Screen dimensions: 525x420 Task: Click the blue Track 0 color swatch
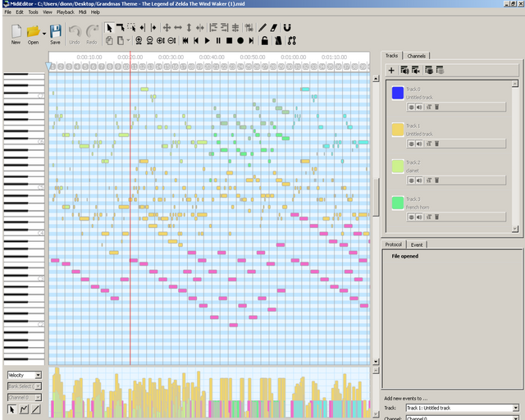pos(398,93)
